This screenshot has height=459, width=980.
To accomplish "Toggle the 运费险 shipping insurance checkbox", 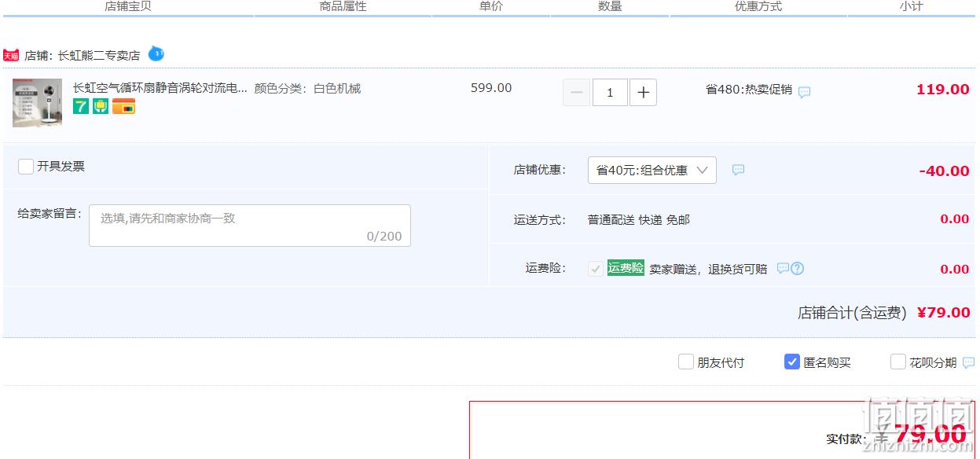I will click(x=596, y=269).
